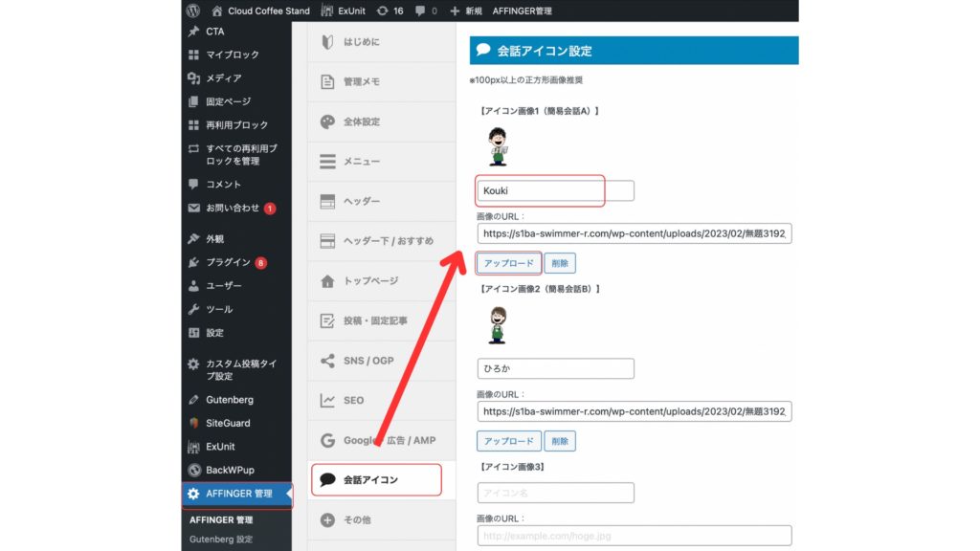The width and height of the screenshot is (980, 551).
Task: Click the SEO chart icon tab
Action: pos(327,401)
